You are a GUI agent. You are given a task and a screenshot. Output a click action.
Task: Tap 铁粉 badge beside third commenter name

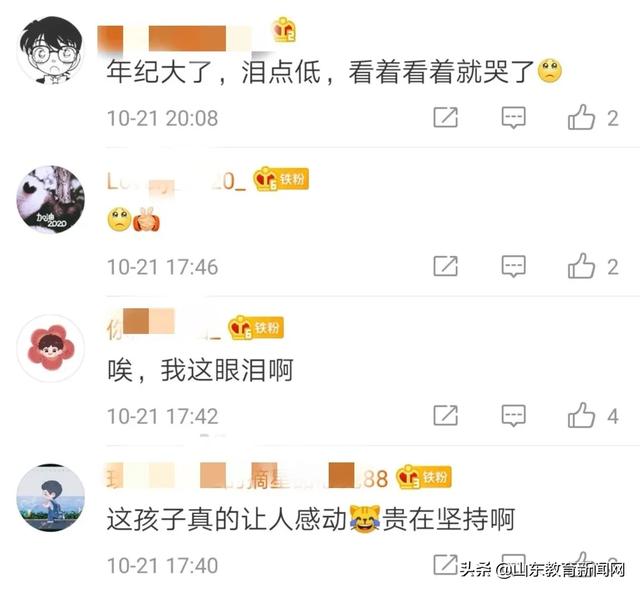pyautogui.click(x=256, y=328)
